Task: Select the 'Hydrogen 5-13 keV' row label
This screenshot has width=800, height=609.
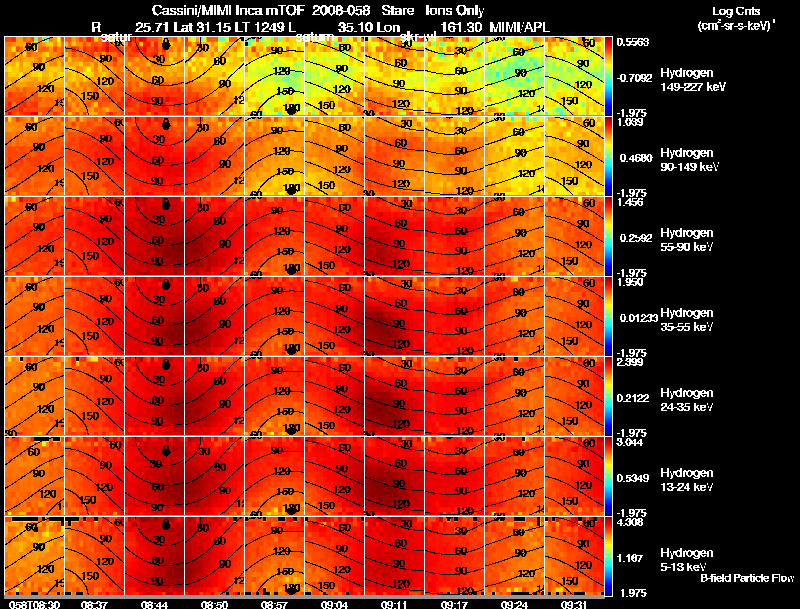Action: tap(687, 560)
